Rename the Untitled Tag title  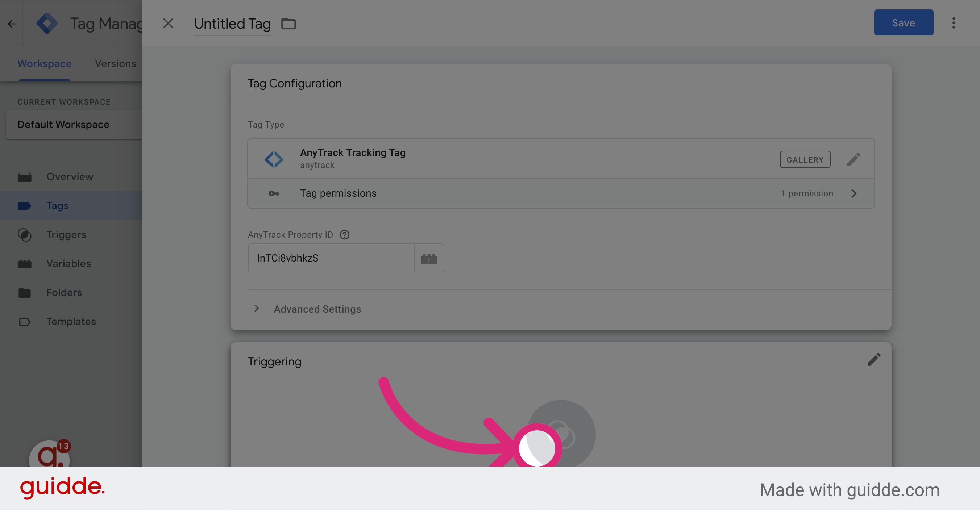click(232, 24)
